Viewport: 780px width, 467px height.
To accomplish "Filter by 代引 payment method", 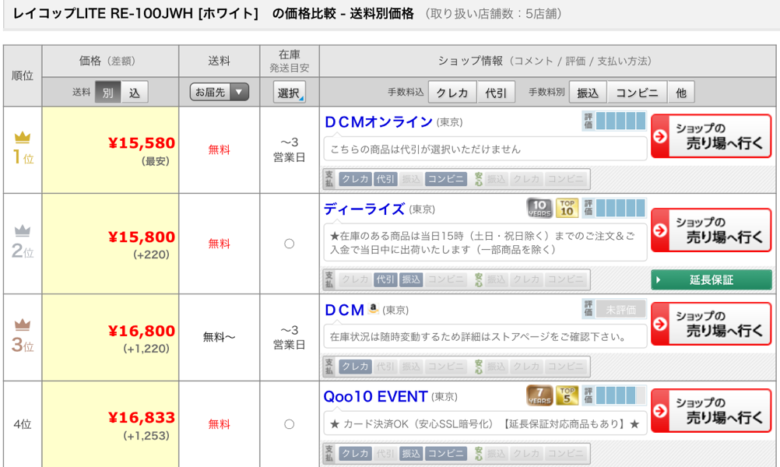I will pos(496,93).
